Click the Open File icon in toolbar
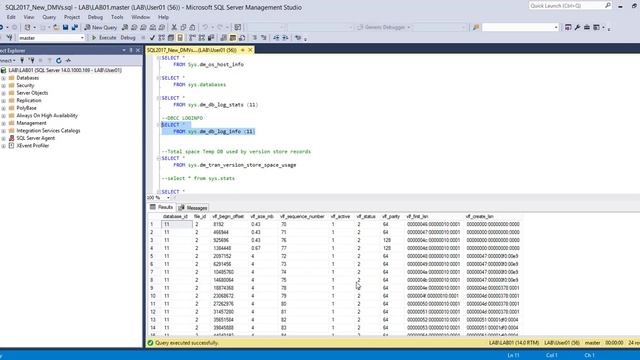Screen dimensions: 640x360 (x=56, y=27)
